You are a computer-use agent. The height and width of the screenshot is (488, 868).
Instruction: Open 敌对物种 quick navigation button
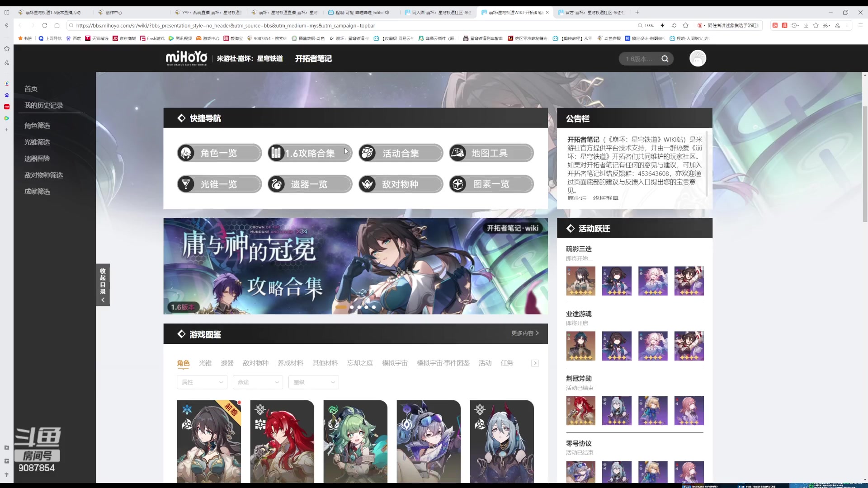pos(401,184)
